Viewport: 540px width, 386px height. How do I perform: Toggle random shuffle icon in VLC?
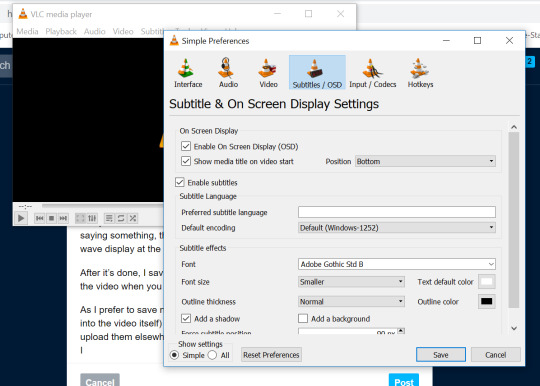[133, 218]
